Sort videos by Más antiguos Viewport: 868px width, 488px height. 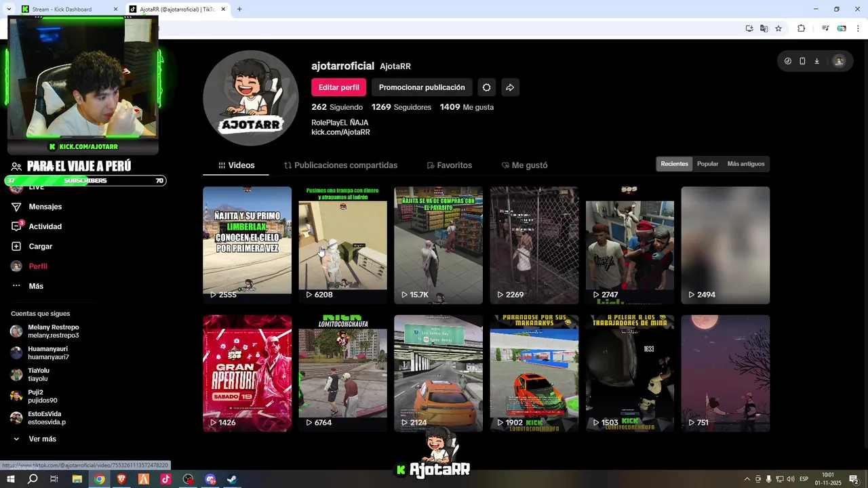coord(745,164)
